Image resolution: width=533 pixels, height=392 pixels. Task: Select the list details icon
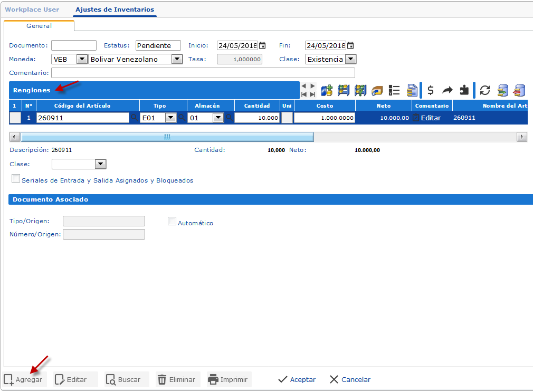point(394,90)
